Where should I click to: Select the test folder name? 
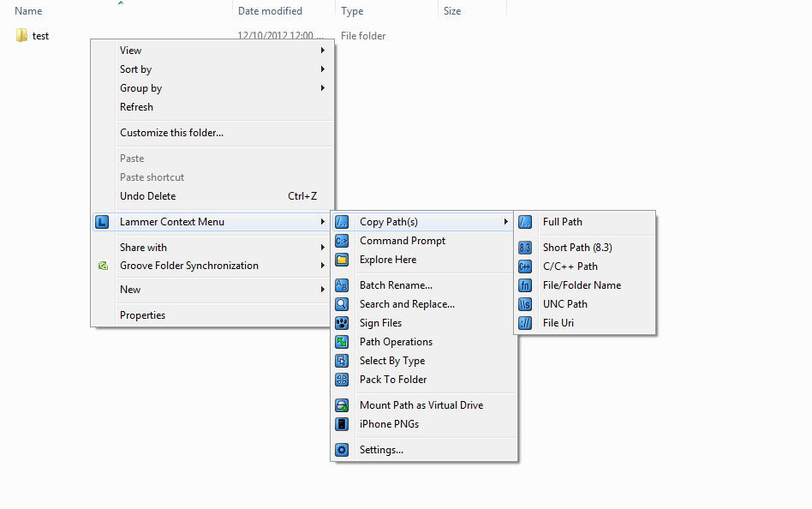tap(40, 36)
